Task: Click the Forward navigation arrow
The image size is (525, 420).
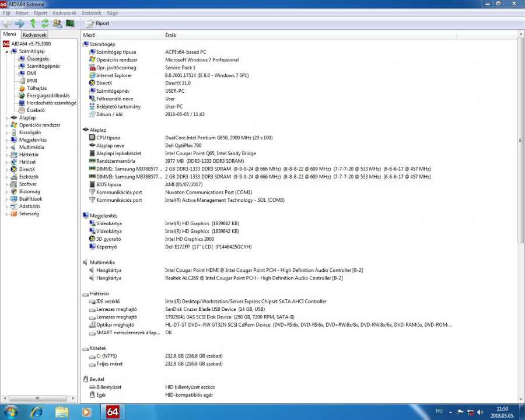Action: (x=20, y=23)
